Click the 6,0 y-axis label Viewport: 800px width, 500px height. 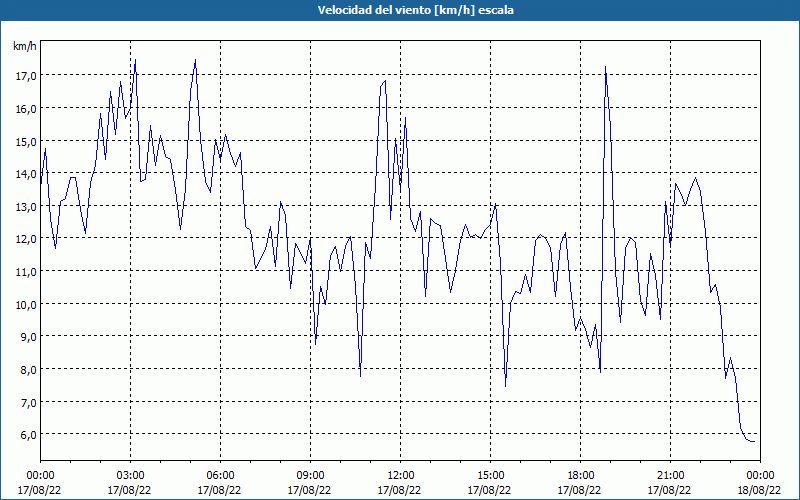pos(28,435)
